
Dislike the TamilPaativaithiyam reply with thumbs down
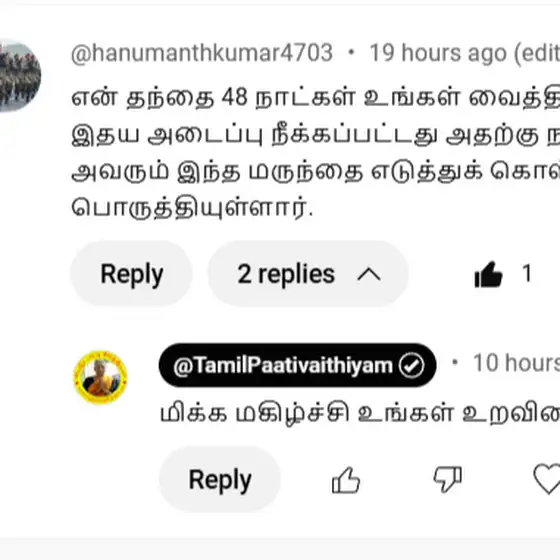point(448,480)
